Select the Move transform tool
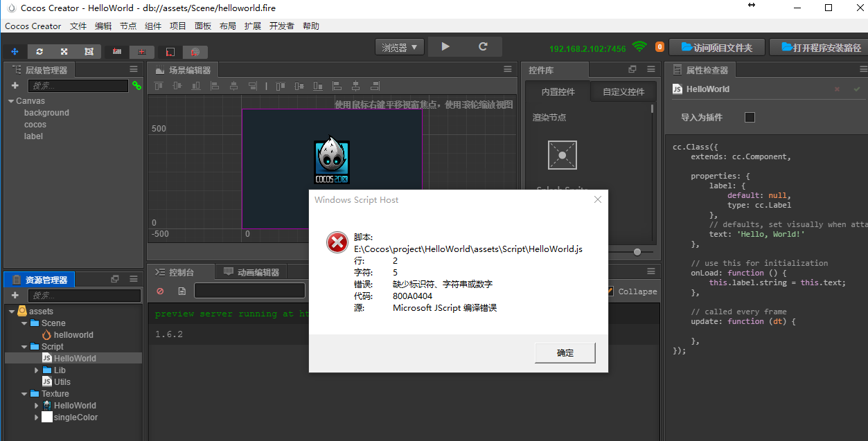 [x=15, y=52]
